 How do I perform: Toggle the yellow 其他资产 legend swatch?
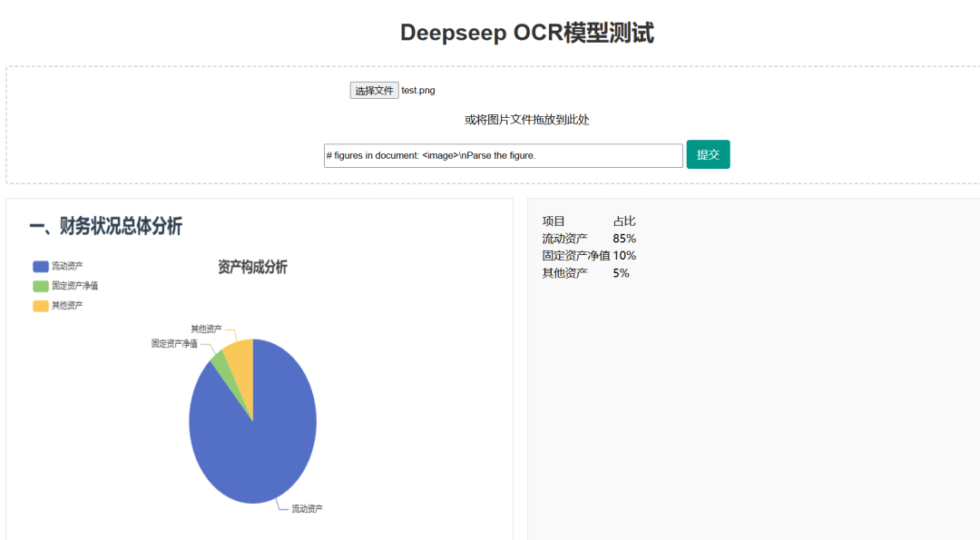click(x=41, y=306)
